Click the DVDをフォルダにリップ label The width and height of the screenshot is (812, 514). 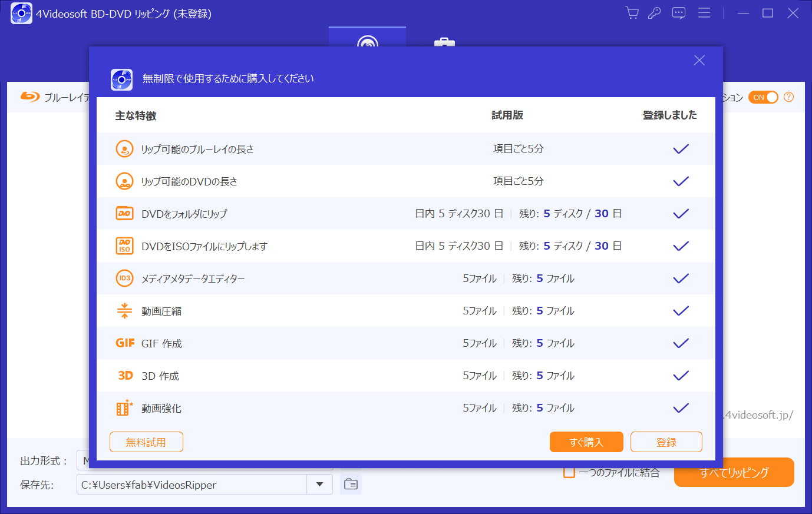[x=184, y=214]
